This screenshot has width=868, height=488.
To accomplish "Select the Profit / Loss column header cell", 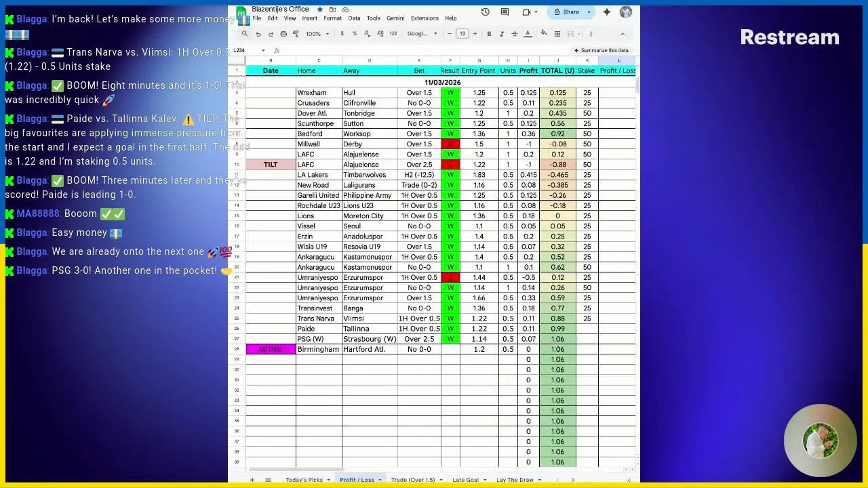I will click(617, 70).
